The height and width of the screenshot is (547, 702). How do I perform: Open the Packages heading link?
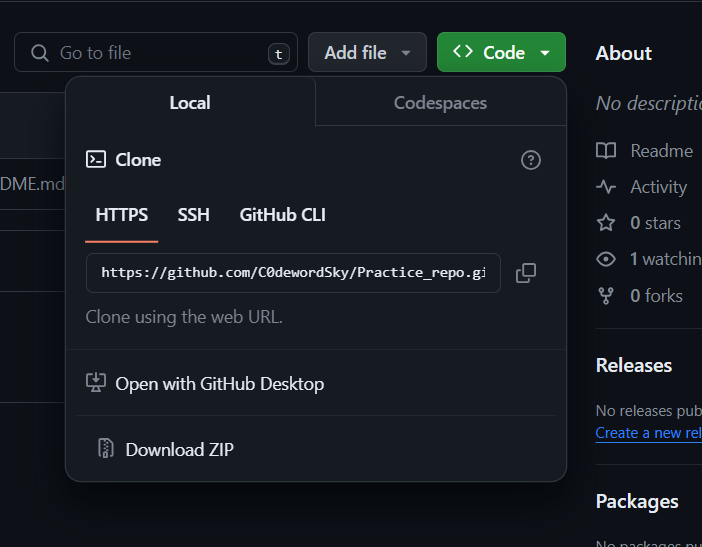[637, 501]
